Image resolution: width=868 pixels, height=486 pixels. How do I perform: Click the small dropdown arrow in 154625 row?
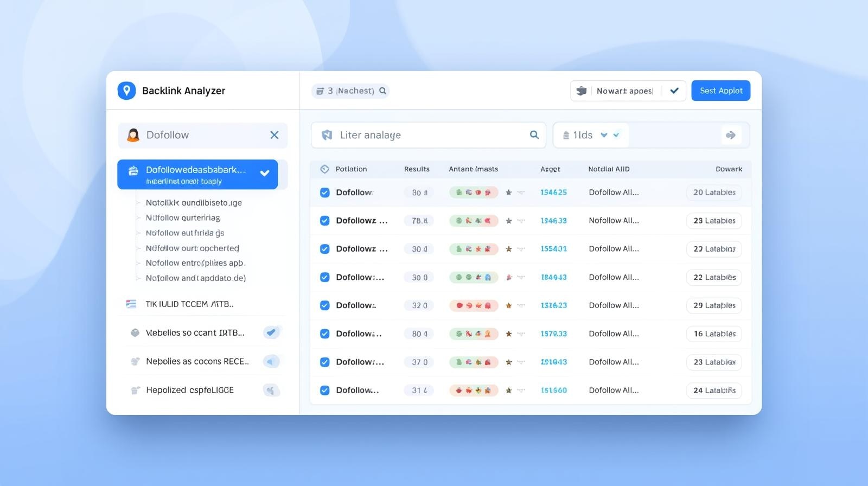(521, 193)
